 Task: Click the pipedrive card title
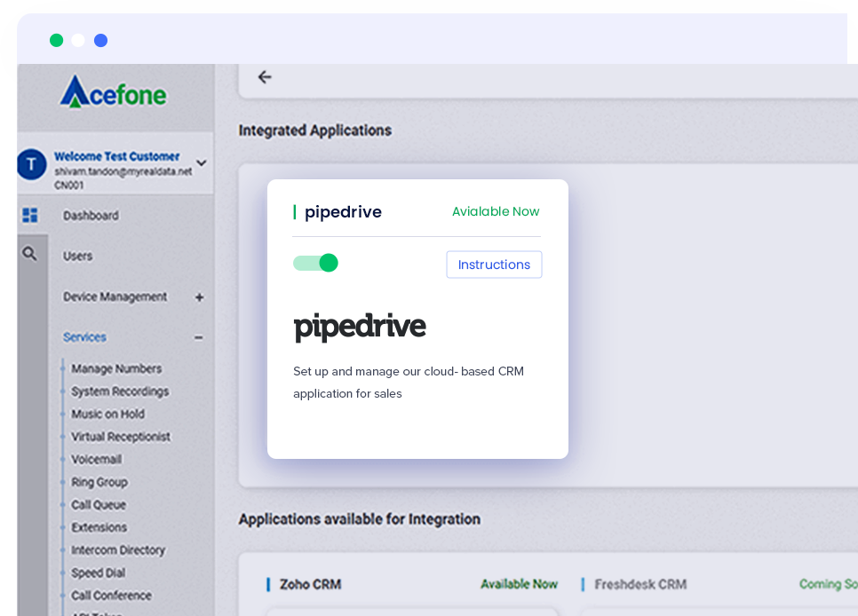coord(343,212)
